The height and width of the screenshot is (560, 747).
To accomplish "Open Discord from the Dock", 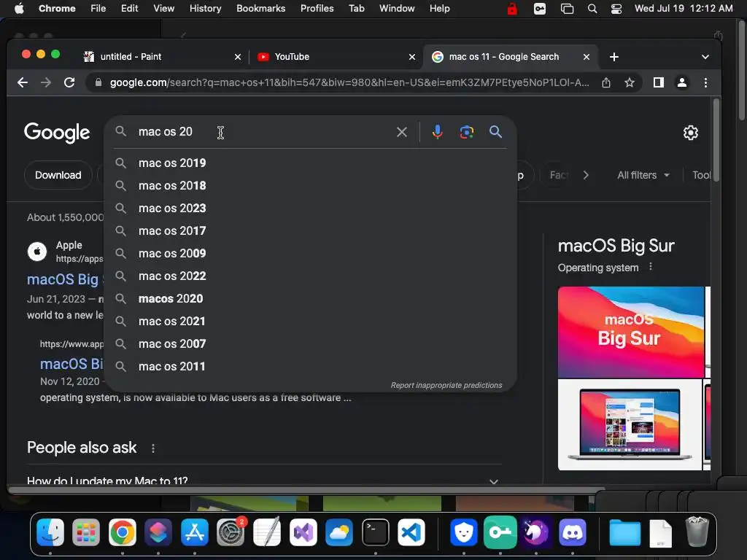I will pos(572,532).
